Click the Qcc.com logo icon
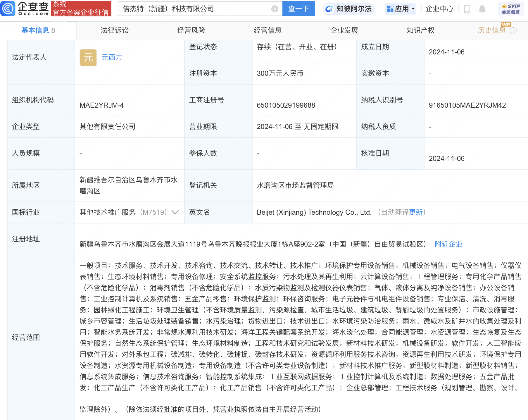The image size is (528, 420). [8, 8]
